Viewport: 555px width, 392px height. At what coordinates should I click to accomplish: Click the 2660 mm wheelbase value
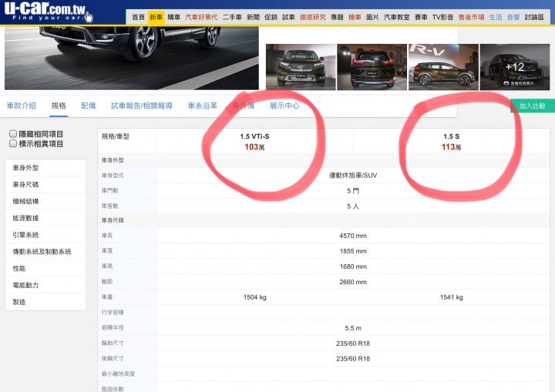353,282
